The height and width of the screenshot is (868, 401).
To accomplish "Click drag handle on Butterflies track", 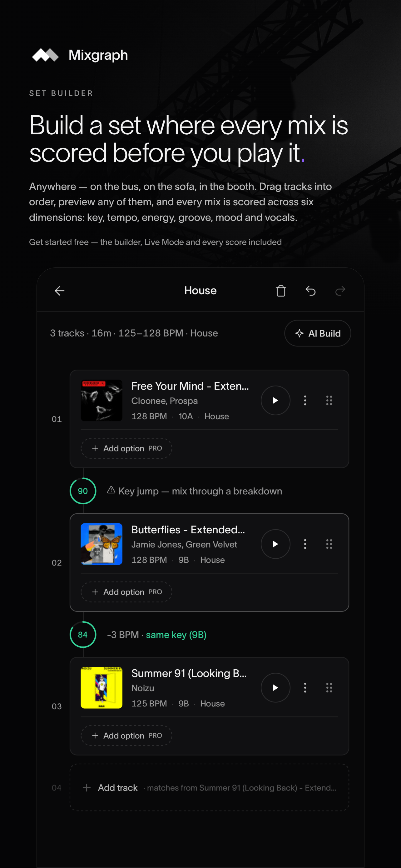I will click(x=329, y=544).
